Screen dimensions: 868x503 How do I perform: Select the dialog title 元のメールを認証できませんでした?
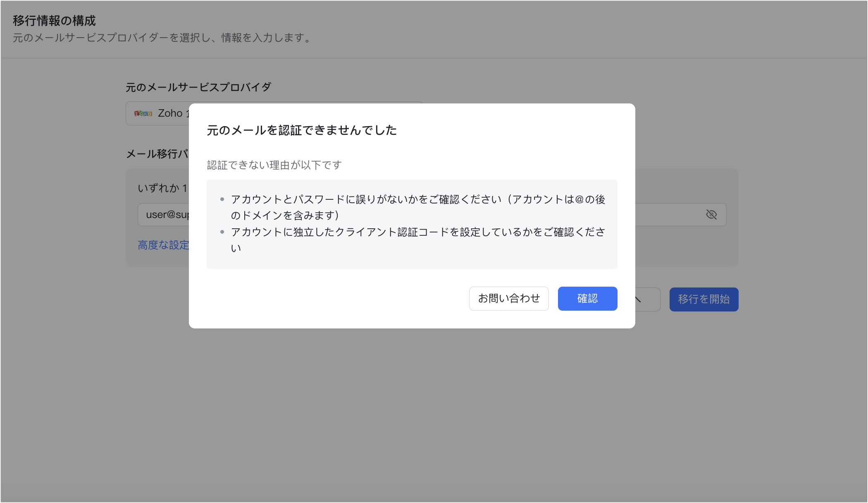point(301,130)
